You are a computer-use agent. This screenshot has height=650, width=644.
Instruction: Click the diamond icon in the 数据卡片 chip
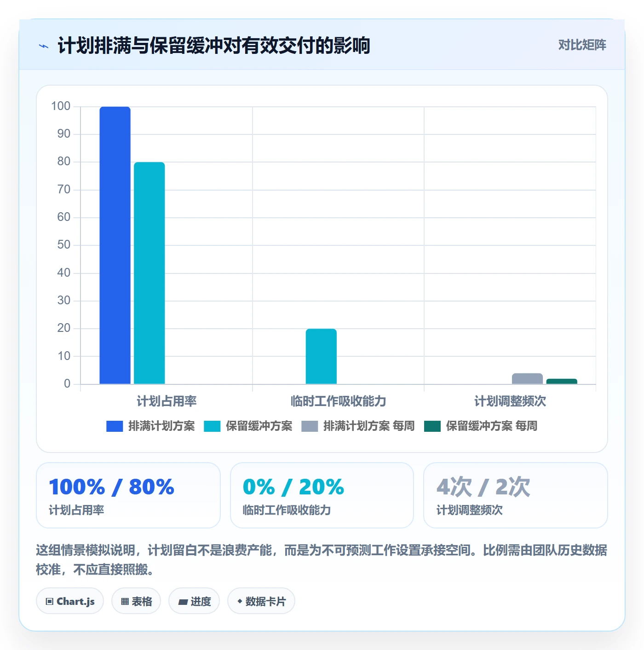coord(240,601)
